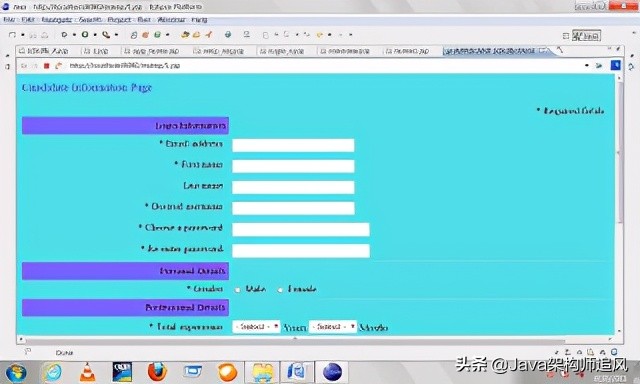Select the Male radio button

(x=238, y=290)
